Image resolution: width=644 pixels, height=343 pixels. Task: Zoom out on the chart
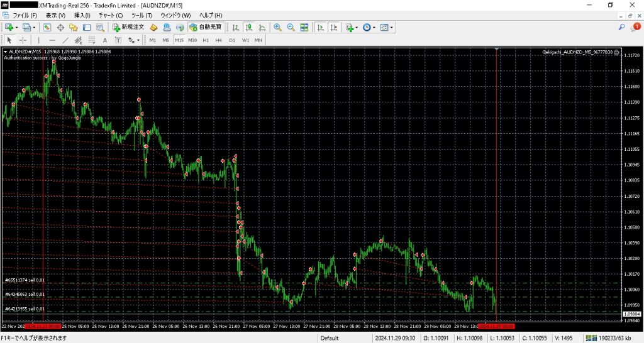click(291, 27)
